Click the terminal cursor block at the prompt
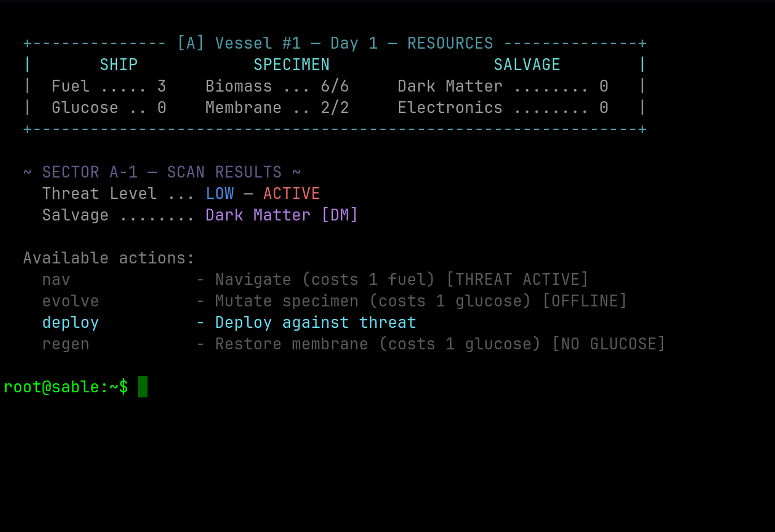 click(142, 387)
